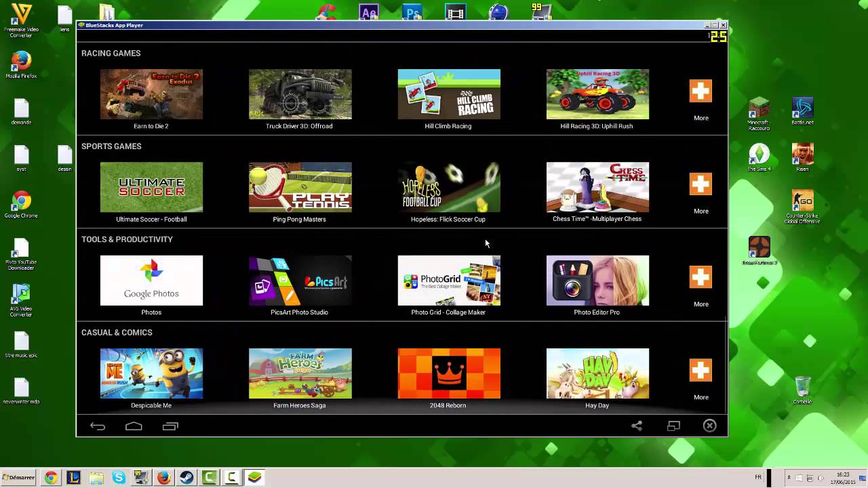This screenshot has height=488, width=868.
Task: Open Ping Pong Masters app icon
Action: coord(300,187)
